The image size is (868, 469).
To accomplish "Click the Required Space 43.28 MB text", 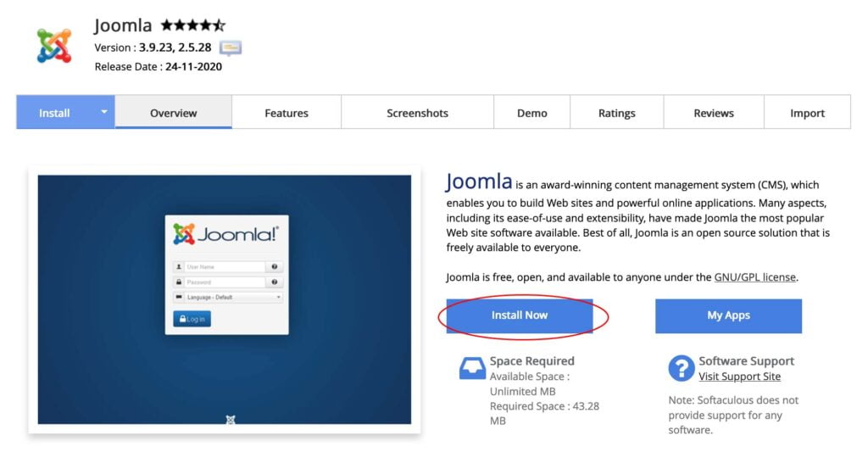I will [x=545, y=414].
